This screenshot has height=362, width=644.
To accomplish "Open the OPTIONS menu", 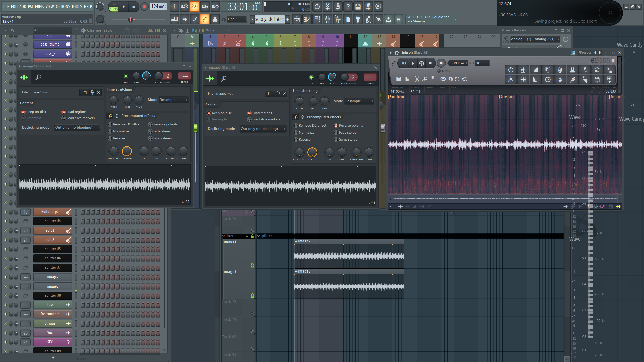I will [63, 7].
